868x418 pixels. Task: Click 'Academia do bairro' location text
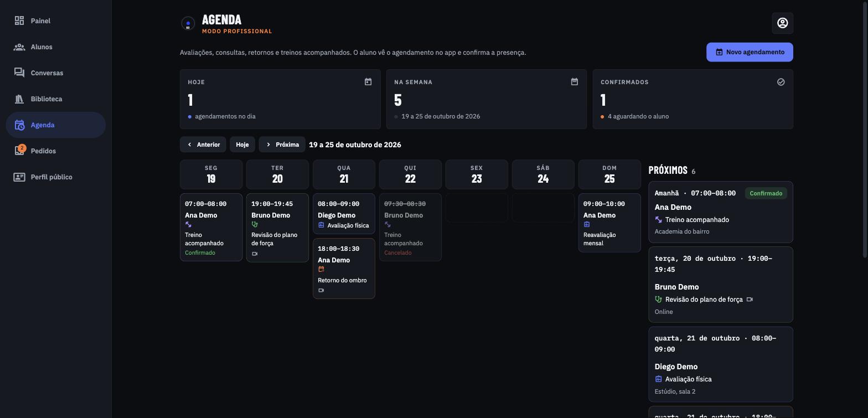pyautogui.click(x=682, y=232)
